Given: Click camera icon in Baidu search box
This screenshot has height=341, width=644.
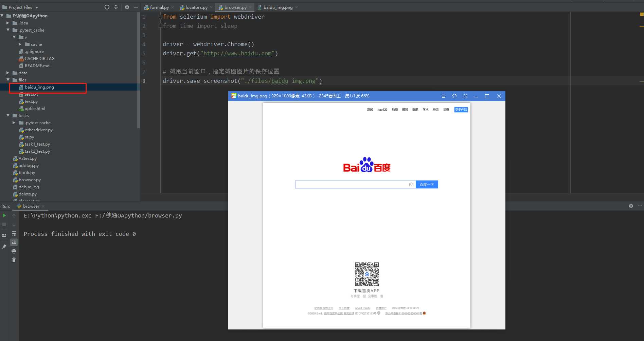Looking at the screenshot, I should coord(411,185).
